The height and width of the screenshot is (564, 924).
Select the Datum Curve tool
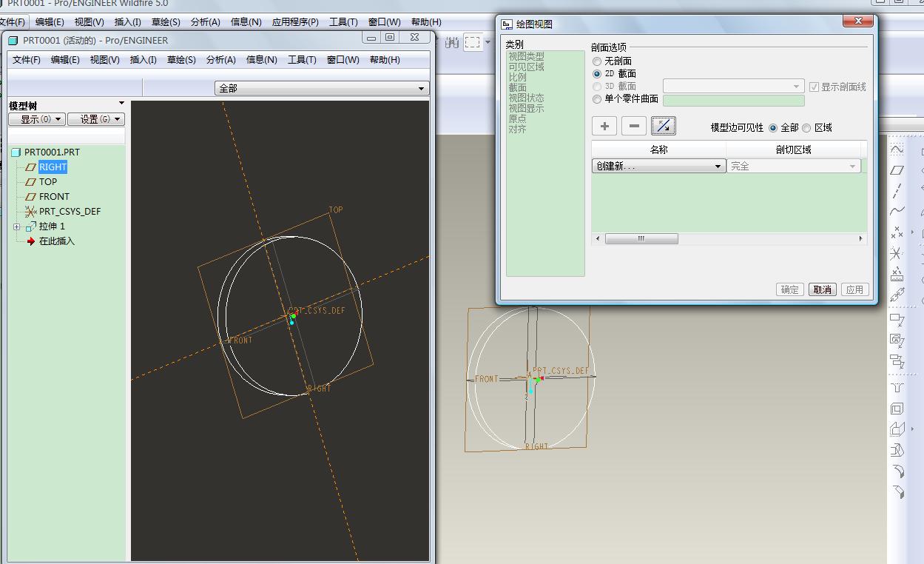coord(897,212)
